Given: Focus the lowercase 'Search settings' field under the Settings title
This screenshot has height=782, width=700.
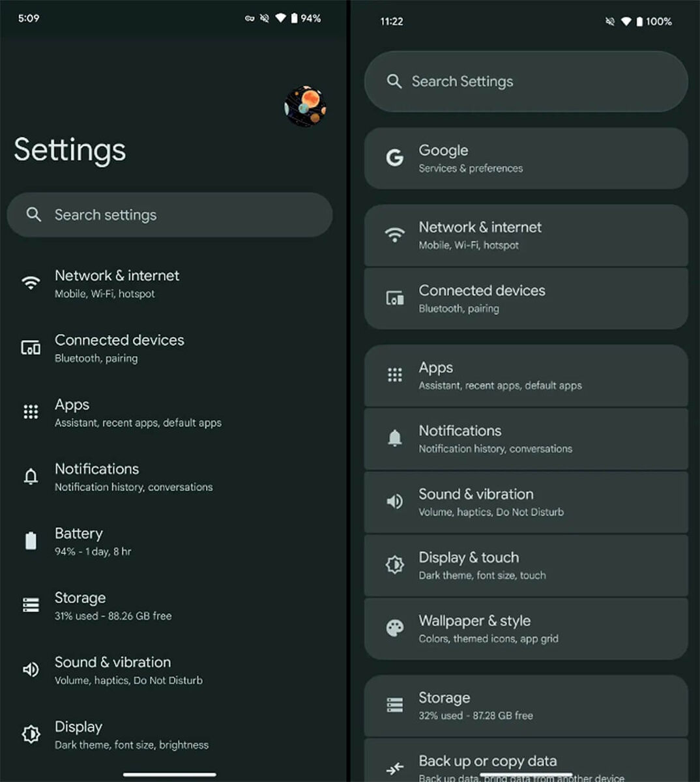Looking at the screenshot, I should click(x=169, y=214).
